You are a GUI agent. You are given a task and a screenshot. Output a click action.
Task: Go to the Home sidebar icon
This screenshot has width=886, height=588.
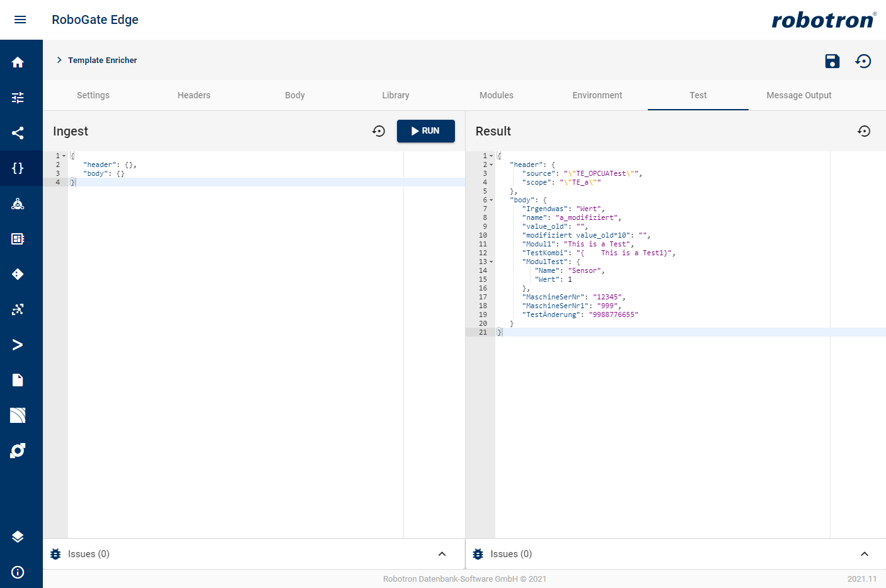18,62
